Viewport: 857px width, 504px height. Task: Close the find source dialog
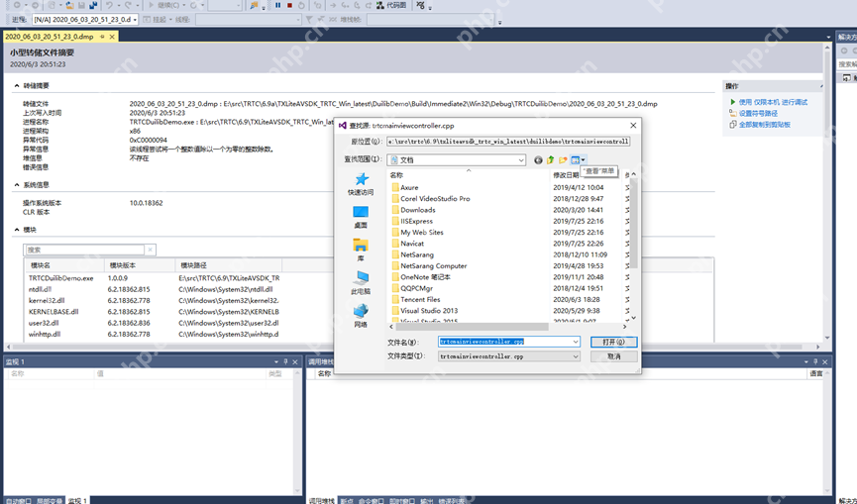tap(633, 126)
